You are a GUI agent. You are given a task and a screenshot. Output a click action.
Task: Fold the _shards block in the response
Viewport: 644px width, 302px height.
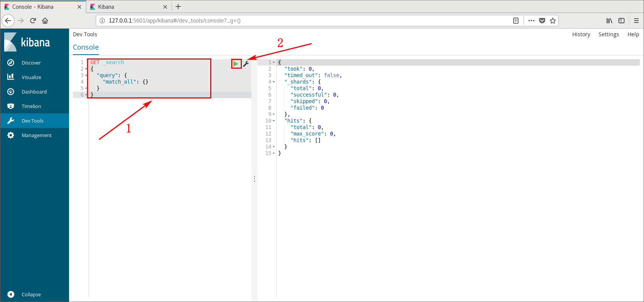pos(274,82)
